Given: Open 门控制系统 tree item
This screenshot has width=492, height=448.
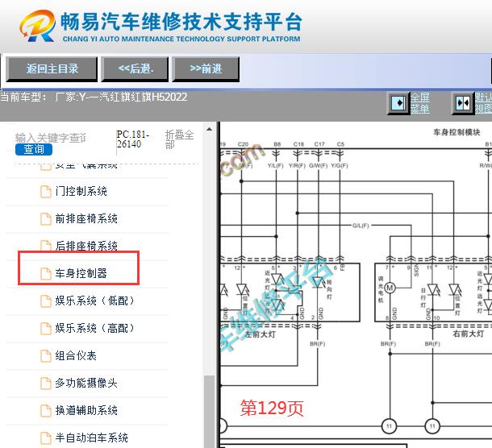Looking at the screenshot, I should 81,191.
